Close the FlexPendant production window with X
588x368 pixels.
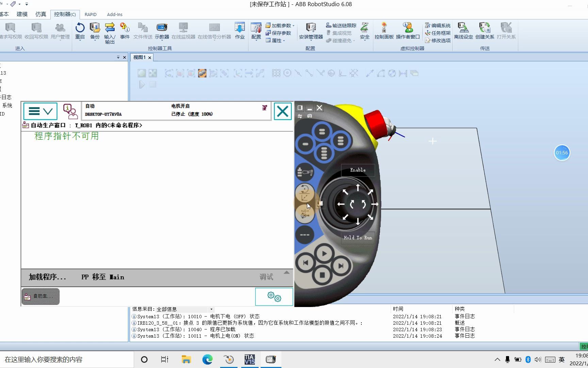(x=283, y=111)
